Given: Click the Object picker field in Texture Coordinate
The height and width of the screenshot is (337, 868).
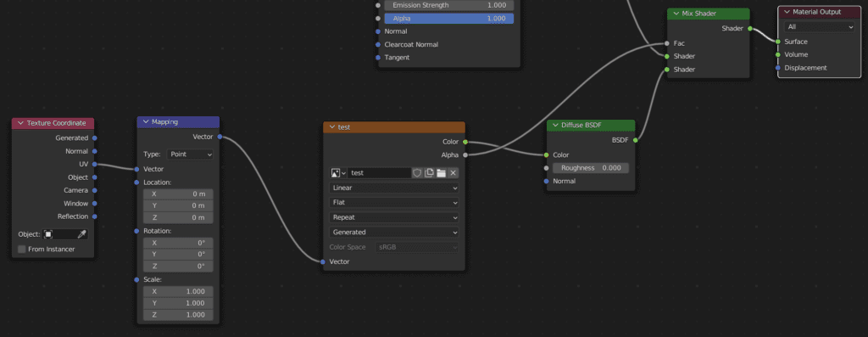Looking at the screenshot, I should [65, 234].
